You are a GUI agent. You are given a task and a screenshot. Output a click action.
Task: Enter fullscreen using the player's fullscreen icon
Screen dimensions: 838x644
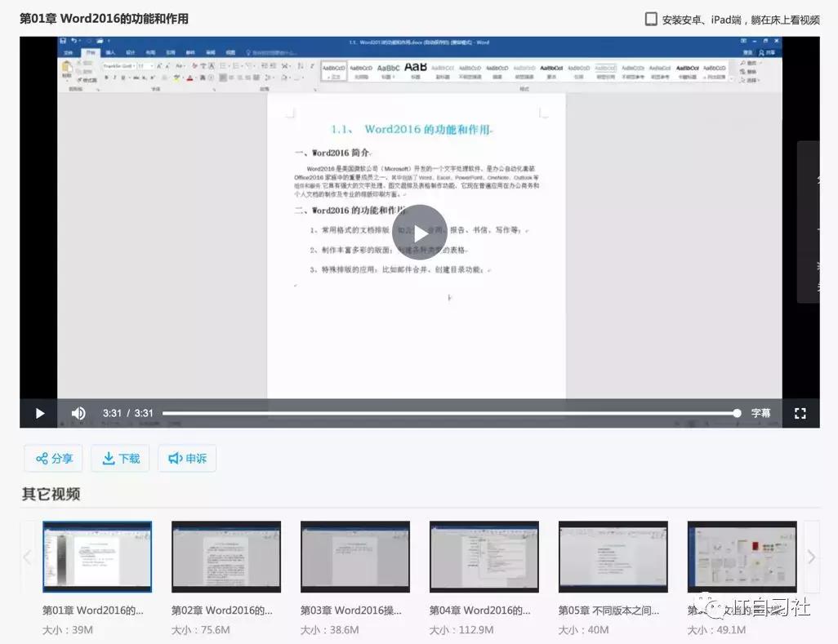click(x=800, y=413)
